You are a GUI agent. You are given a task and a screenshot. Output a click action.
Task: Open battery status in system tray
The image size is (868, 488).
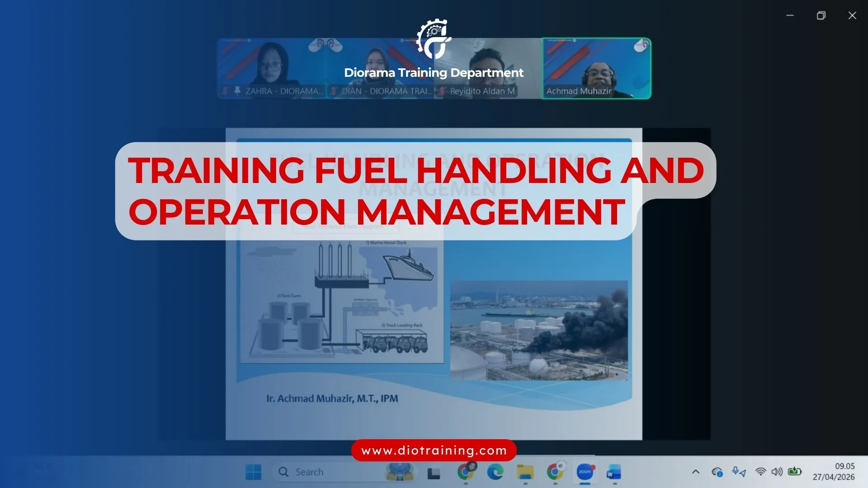tap(794, 472)
